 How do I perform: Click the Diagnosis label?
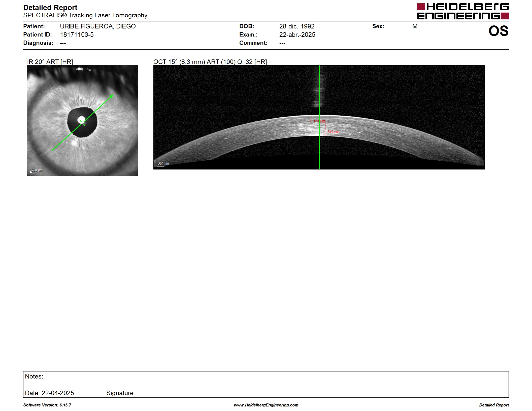pos(38,43)
